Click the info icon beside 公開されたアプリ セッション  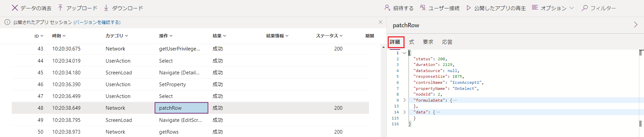pyautogui.click(x=7, y=22)
